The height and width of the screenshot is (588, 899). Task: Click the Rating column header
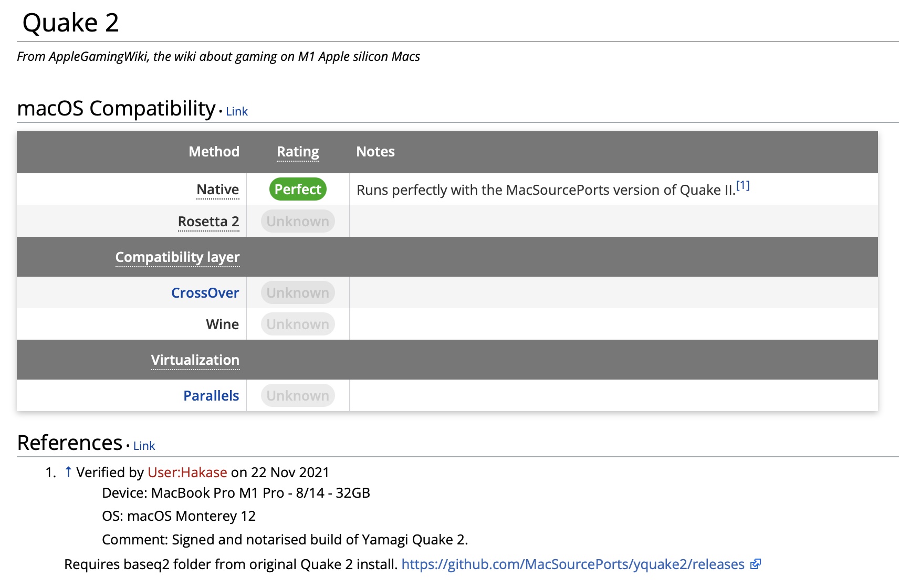click(x=298, y=152)
